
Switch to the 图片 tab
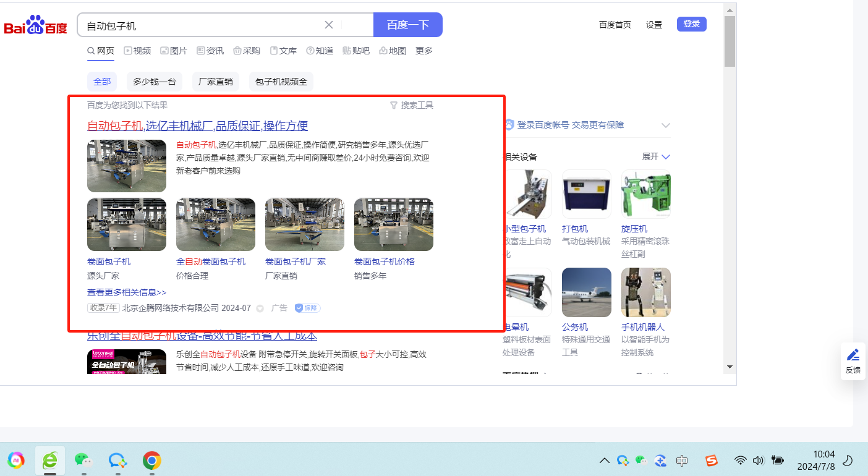(x=174, y=51)
